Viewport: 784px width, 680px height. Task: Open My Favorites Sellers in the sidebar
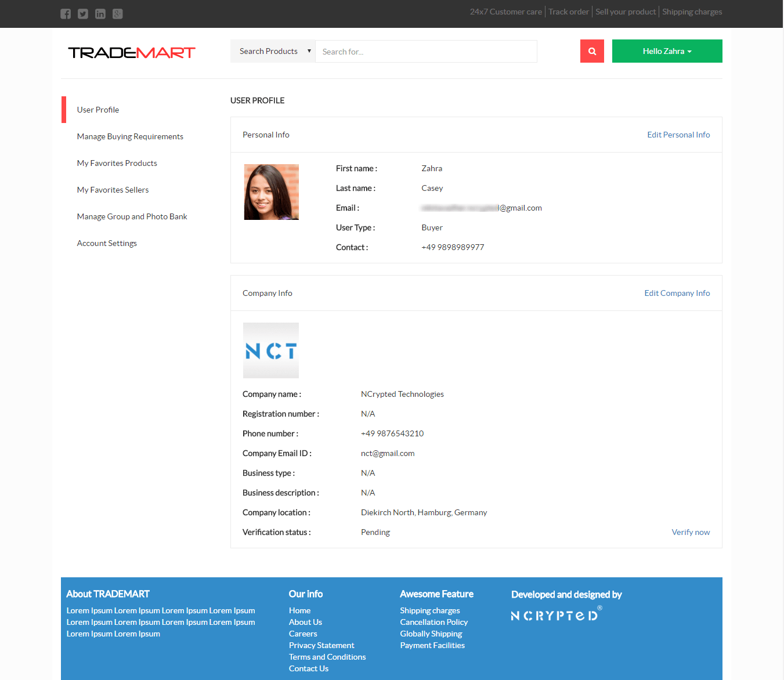coord(113,190)
